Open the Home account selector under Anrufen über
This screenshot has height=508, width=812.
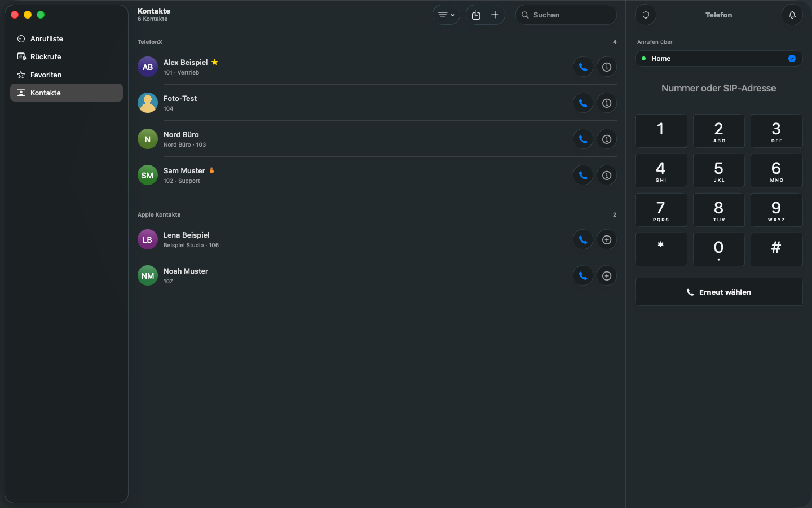coord(719,59)
